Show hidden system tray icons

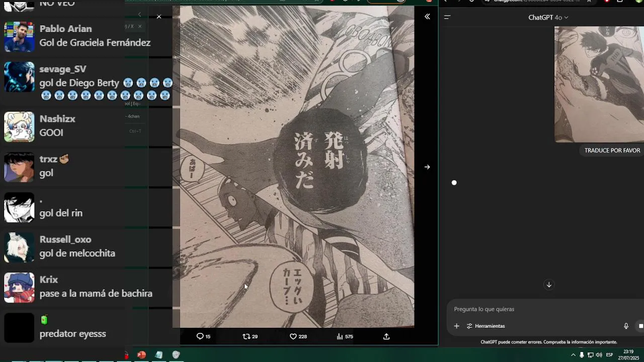(573, 355)
